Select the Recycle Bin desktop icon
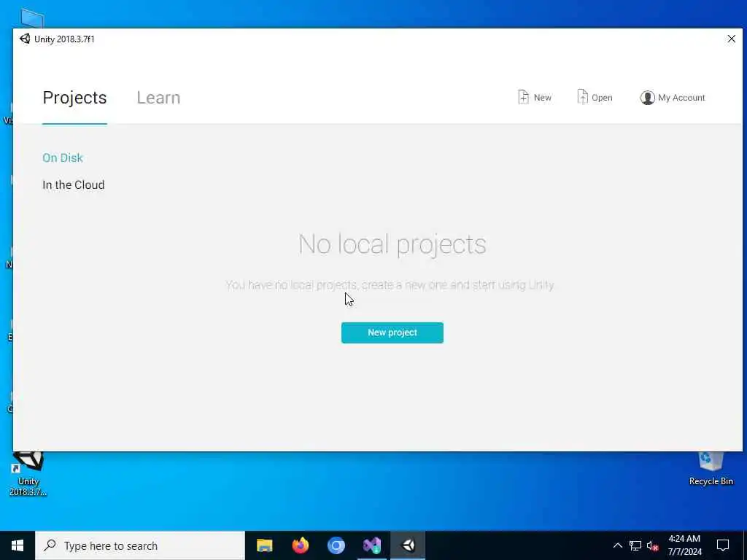Image resolution: width=747 pixels, height=560 pixels. point(711,469)
